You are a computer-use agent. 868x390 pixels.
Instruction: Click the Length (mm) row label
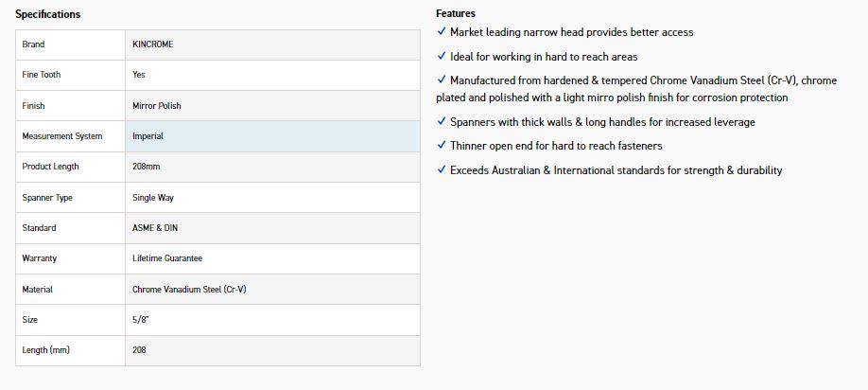tap(46, 350)
